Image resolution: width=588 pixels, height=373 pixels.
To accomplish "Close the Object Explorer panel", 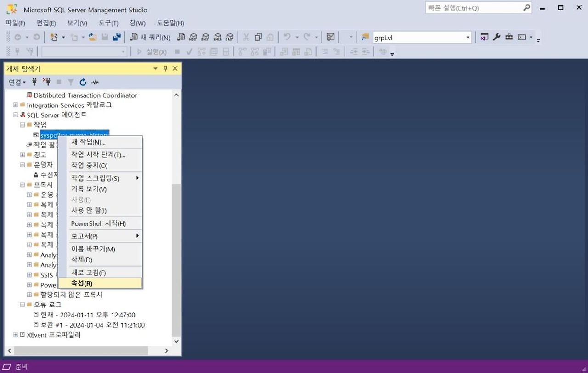I will pos(175,68).
